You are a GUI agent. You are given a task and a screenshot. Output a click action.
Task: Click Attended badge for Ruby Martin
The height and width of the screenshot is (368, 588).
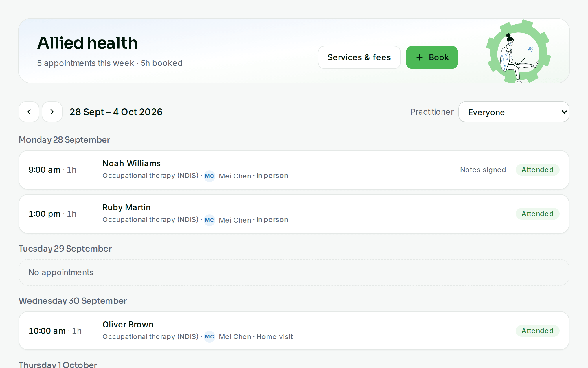[537, 214]
